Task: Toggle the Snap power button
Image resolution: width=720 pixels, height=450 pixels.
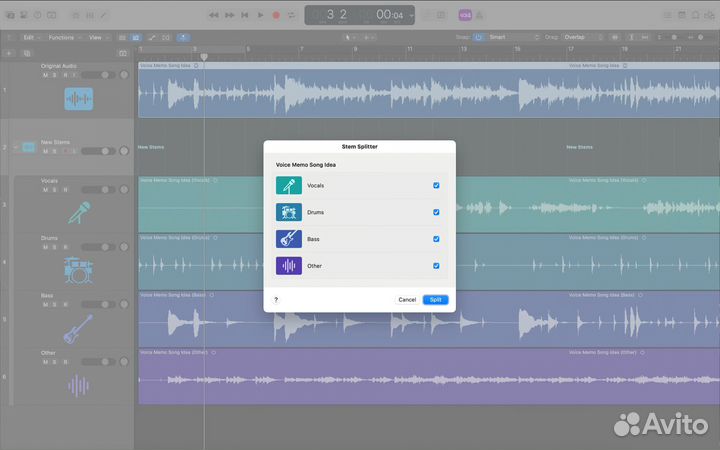Action: coord(478,37)
